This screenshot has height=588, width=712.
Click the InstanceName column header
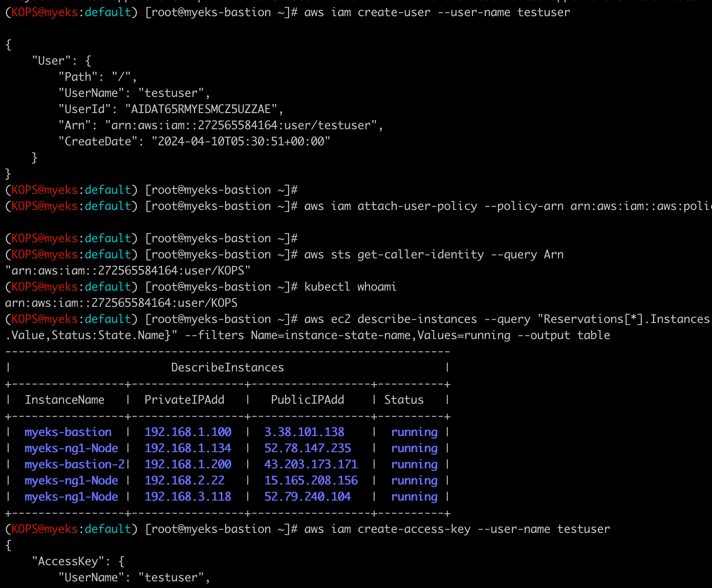point(65,400)
